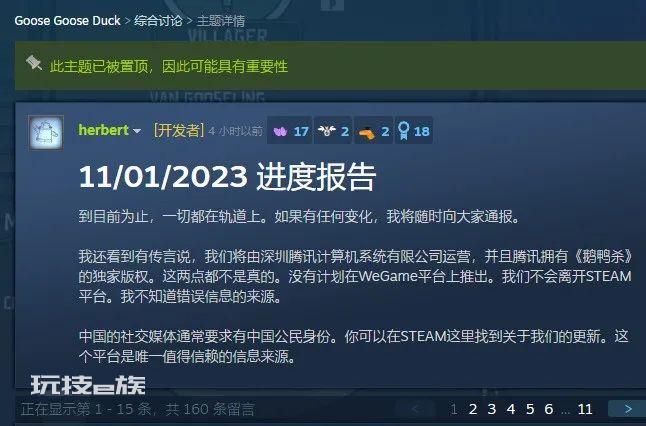Go to page 3 of comments
The width and height of the screenshot is (646, 426).
coord(492,409)
